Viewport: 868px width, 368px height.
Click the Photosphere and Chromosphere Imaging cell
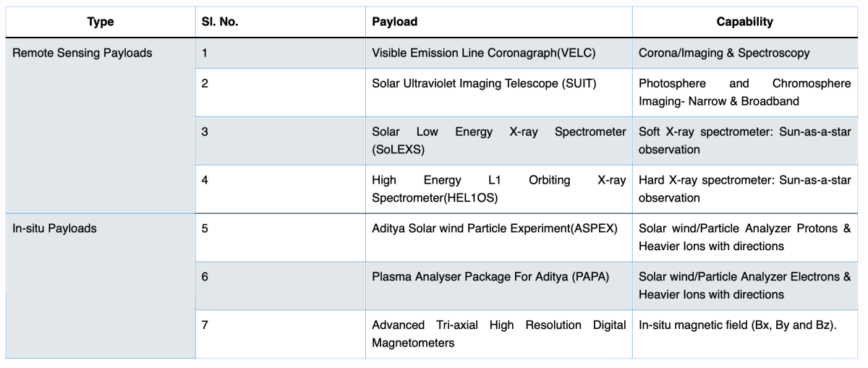pyautogui.click(x=744, y=92)
